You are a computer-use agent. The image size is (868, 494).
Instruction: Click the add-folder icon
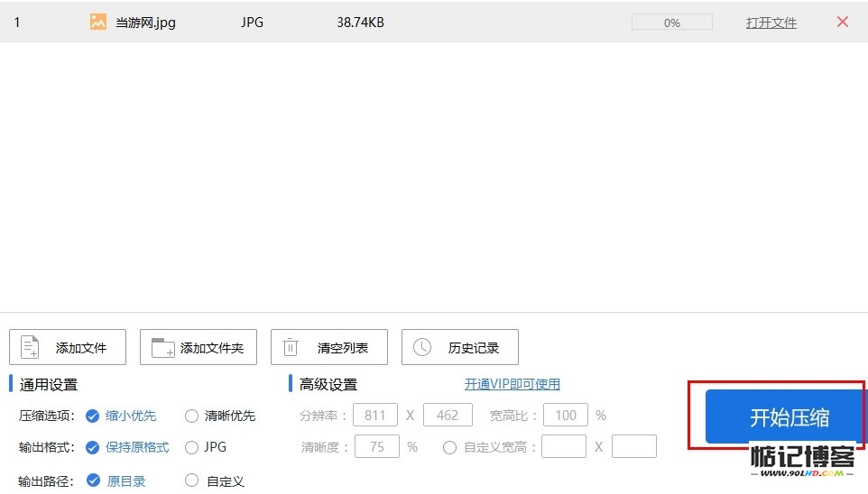click(162, 348)
